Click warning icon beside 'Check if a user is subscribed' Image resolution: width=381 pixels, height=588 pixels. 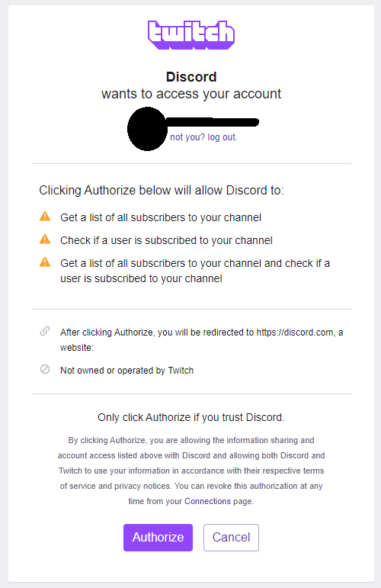click(x=45, y=239)
